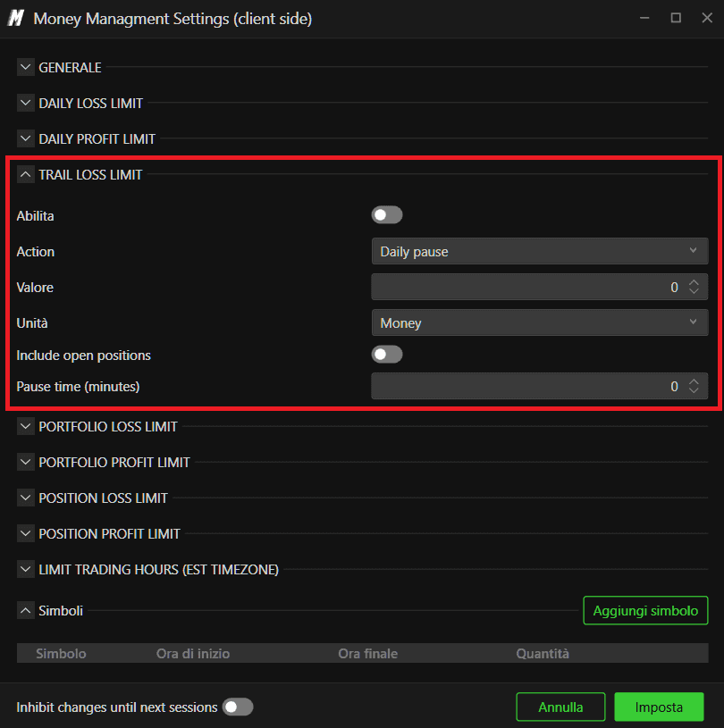Decrease Pause time with the down arrow

(694, 390)
